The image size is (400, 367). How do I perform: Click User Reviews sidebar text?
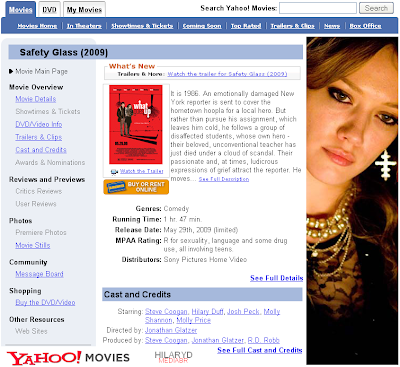[x=36, y=204]
